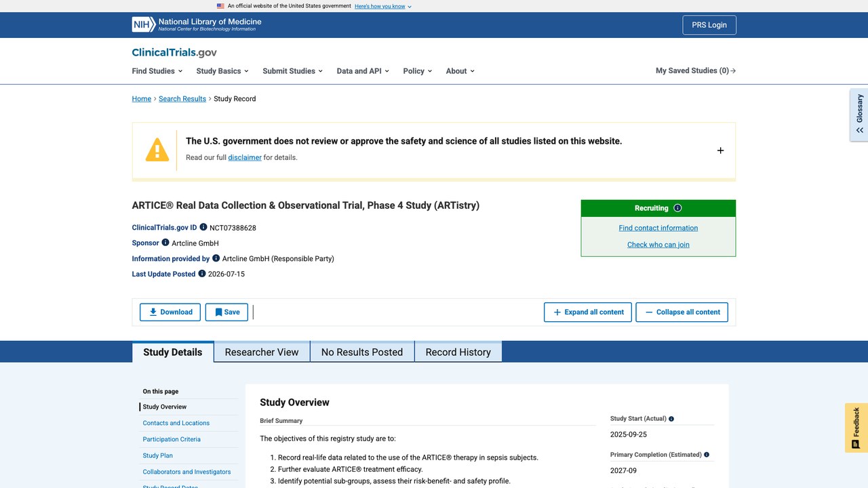Click the info icon next to ClinicalTrials.gov ID
The height and width of the screenshot is (488, 868).
coord(203,227)
